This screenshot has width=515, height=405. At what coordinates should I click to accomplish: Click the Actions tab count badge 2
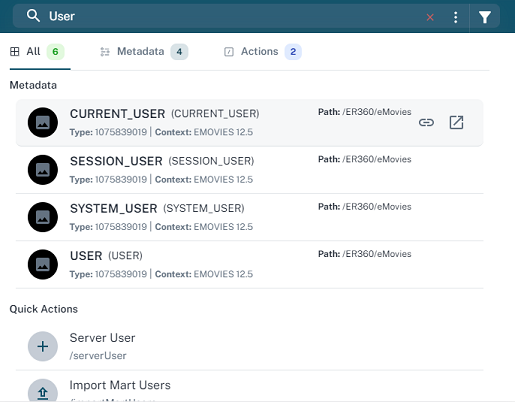[x=293, y=52]
